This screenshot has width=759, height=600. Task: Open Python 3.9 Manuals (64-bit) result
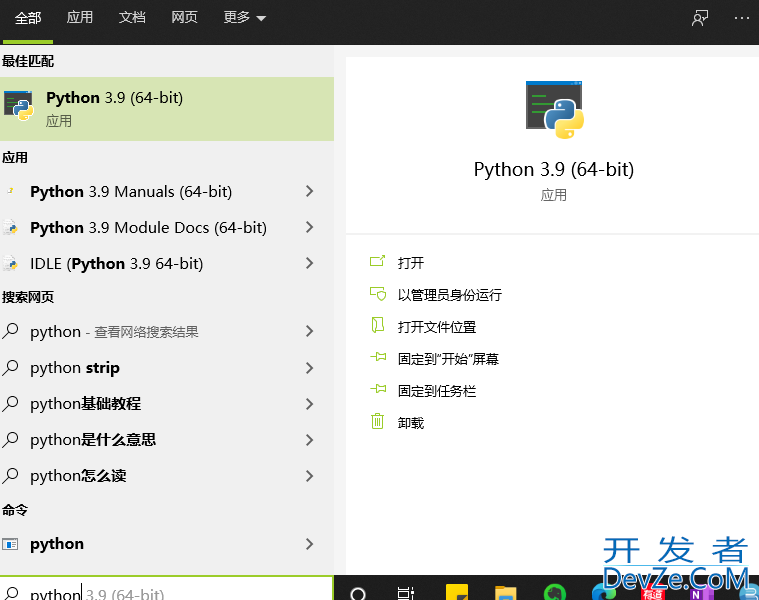(131, 192)
